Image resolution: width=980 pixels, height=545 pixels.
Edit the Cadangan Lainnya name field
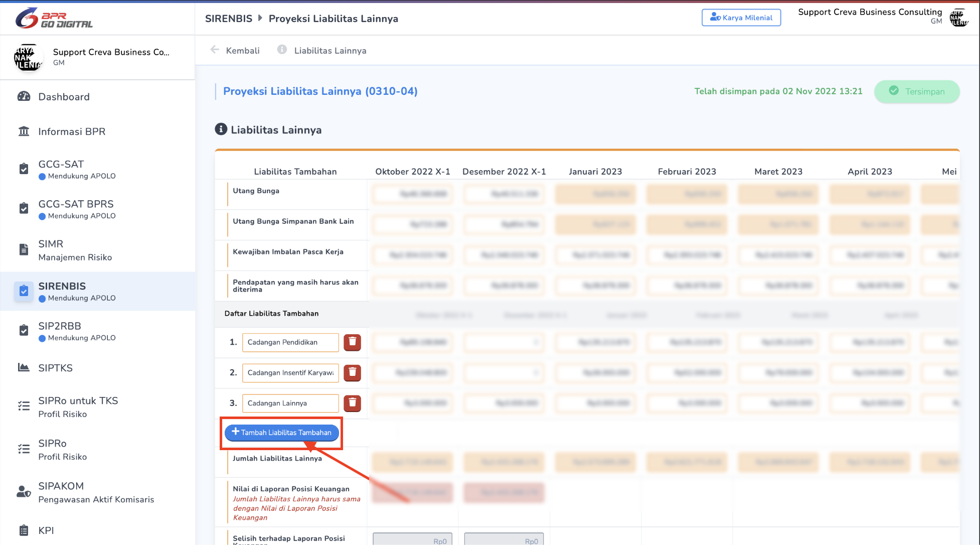(x=290, y=403)
